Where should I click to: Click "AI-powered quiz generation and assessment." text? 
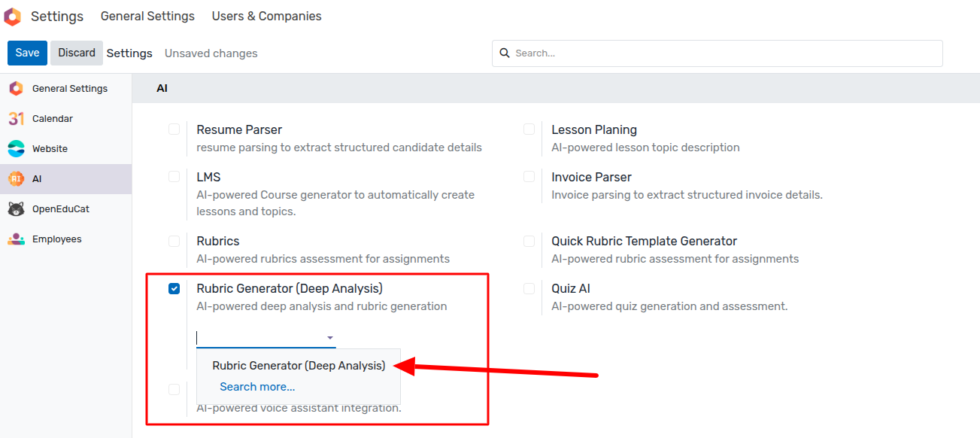pos(669,306)
